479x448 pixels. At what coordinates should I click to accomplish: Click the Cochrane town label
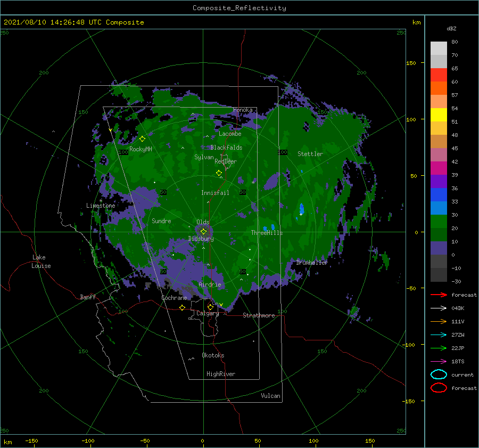pos(174,298)
